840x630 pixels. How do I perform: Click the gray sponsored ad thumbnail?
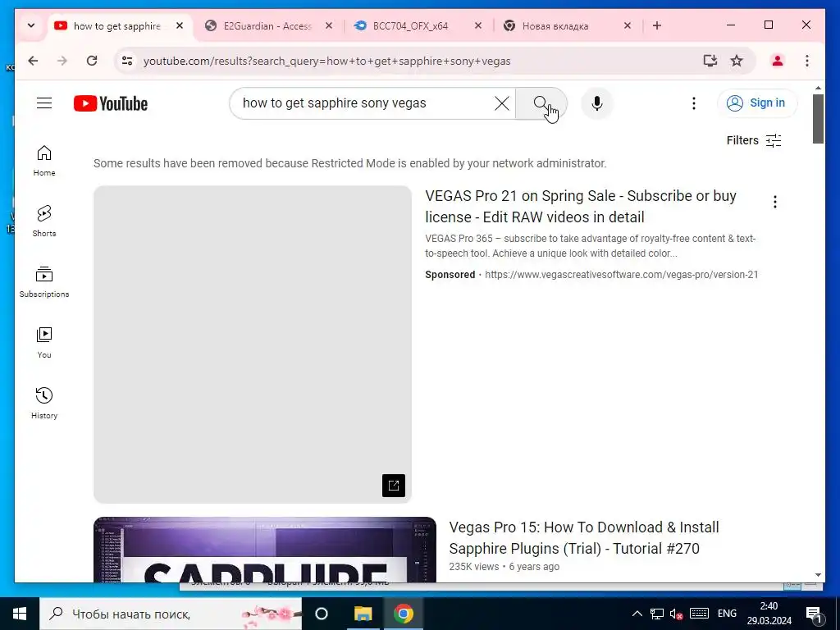click(253, 344)
